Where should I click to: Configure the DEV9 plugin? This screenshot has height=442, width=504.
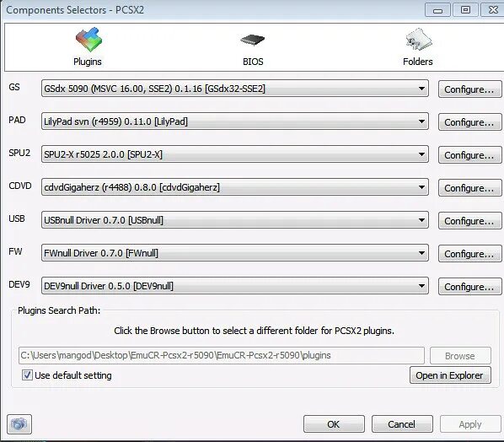pyautogui.click(x=469, y=287)
